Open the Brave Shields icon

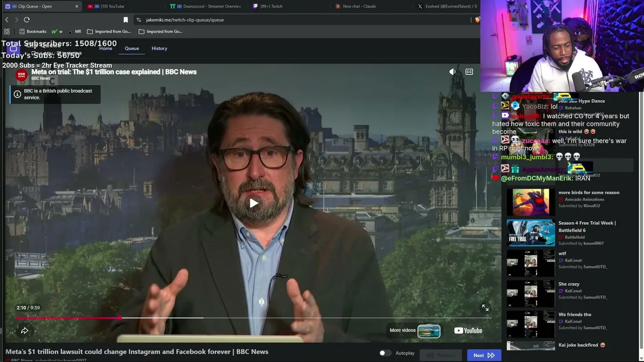click(477, 20)
